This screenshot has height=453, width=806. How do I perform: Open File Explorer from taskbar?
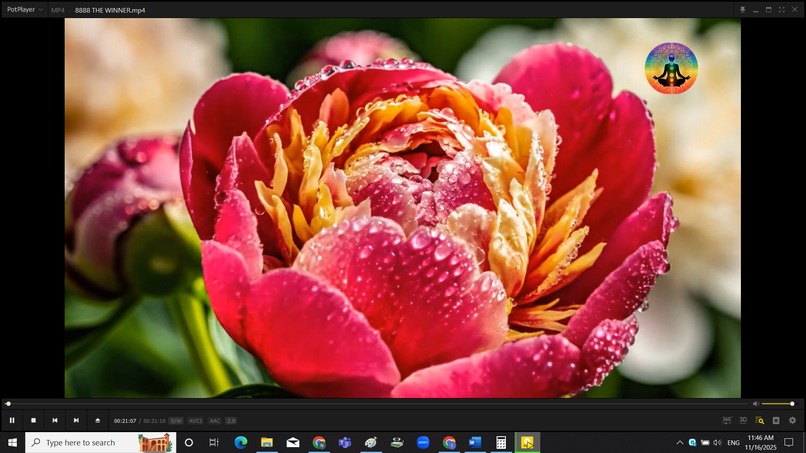click(x=267, y=442)
